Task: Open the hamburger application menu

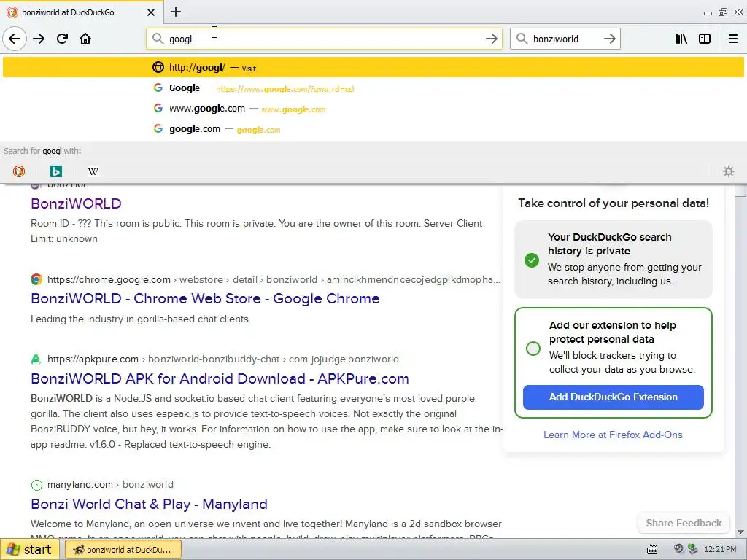Action: point(733,39)
